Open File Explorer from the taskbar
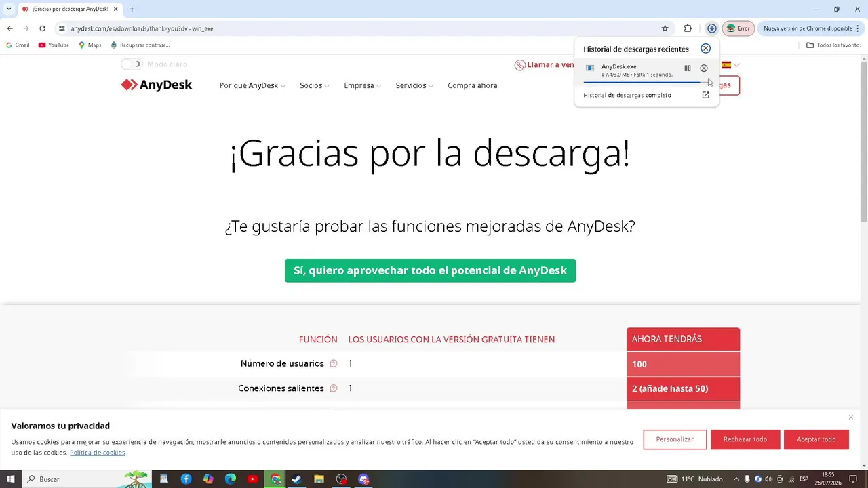The image size is (868, 488). point(319,479)
